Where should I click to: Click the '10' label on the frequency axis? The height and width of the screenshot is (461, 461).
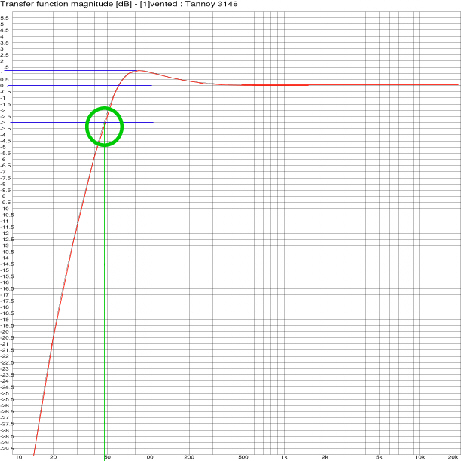tap(19, 457)
